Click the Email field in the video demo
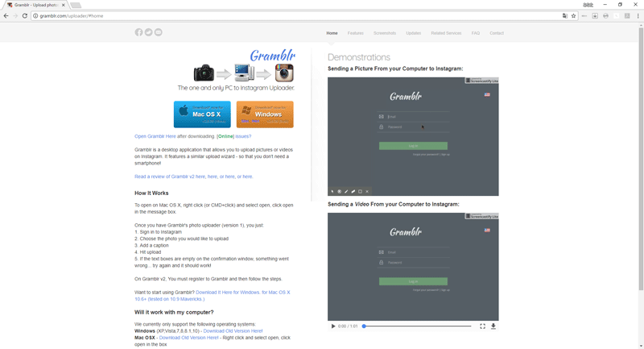Image resolution: width=644 pixels, height=349 pixels. click(x=413, y=252)
